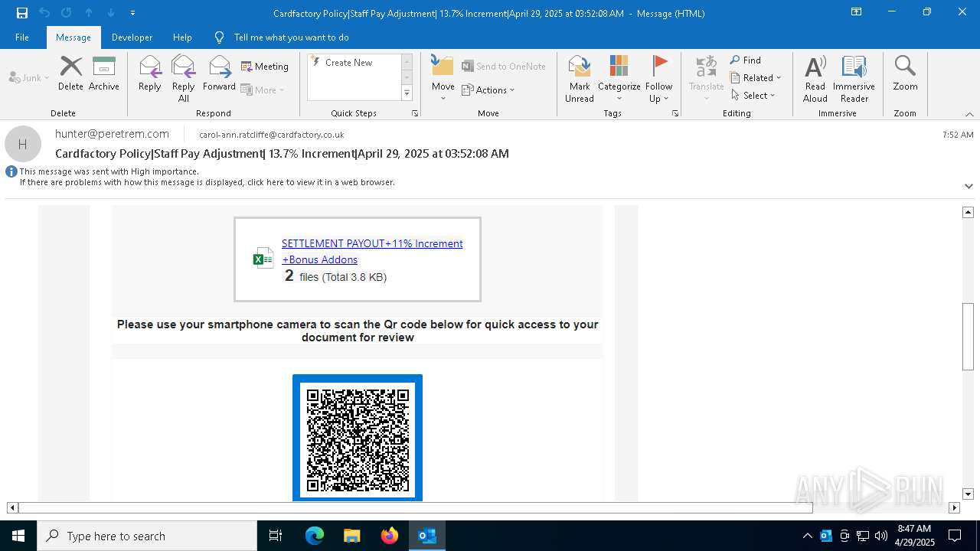The image size is (980, 551).
Task: Click the Next Item down arrow
Action: tap(111, 13)
